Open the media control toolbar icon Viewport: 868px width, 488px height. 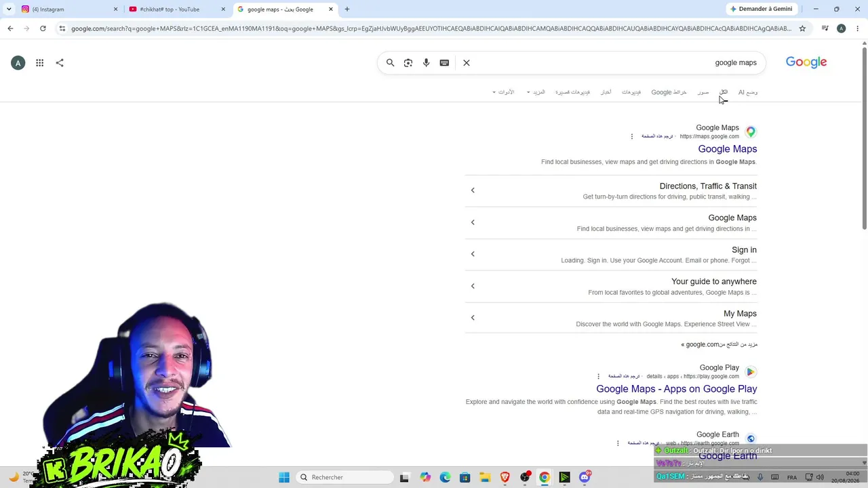[x=825, y=28]
